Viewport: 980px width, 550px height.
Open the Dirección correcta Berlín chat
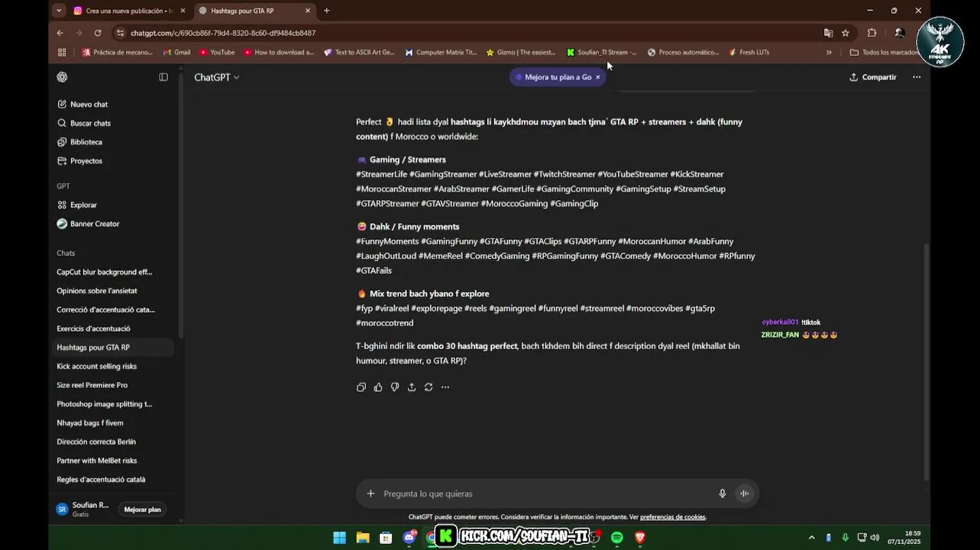(x=96, y=442)
